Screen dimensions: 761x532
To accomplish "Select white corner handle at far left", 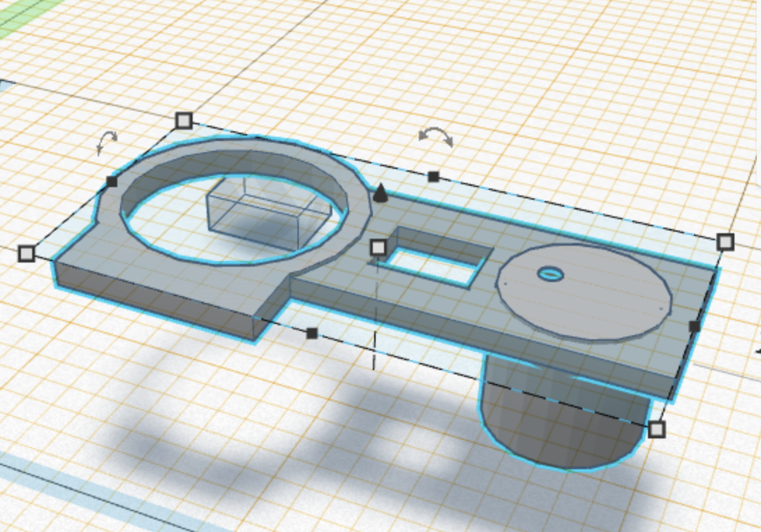I will (27, 253).
